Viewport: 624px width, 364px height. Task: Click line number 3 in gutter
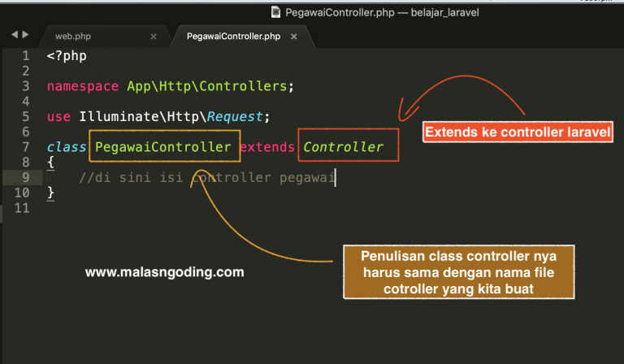26,86
